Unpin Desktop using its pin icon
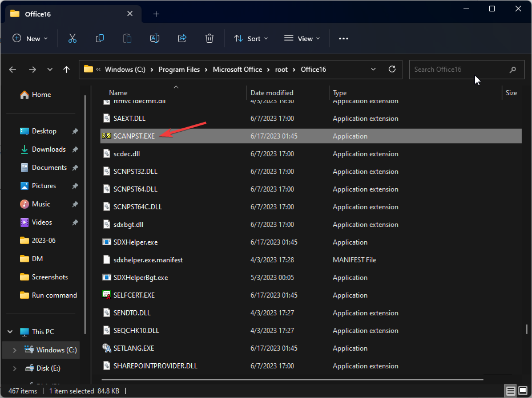532x398 pixels. (x=75, y=131)
